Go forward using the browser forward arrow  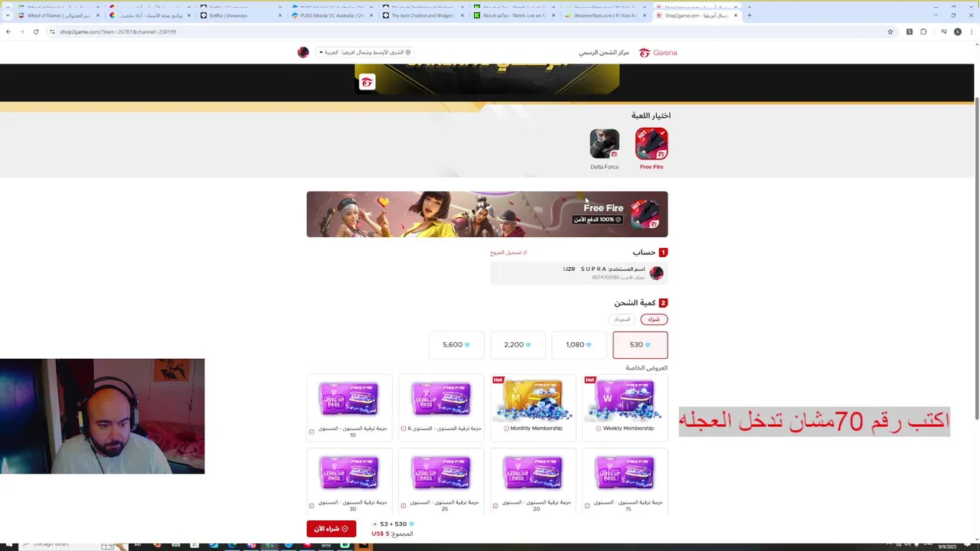pyautogui.click(x=22, y=32)
